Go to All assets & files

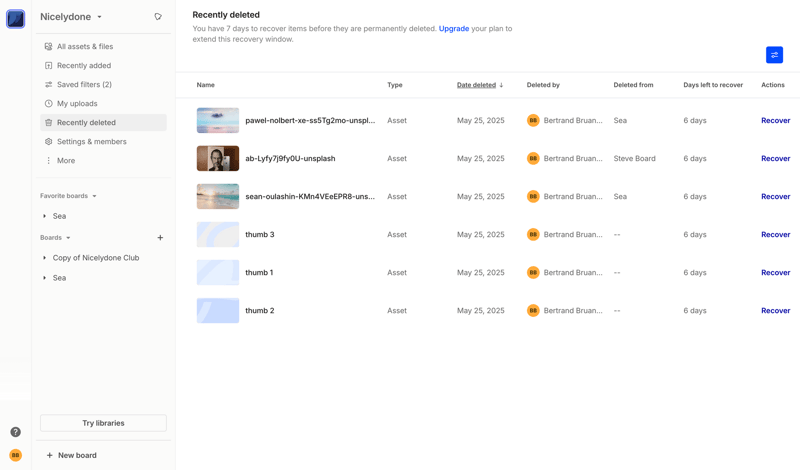tap(84, 47)
